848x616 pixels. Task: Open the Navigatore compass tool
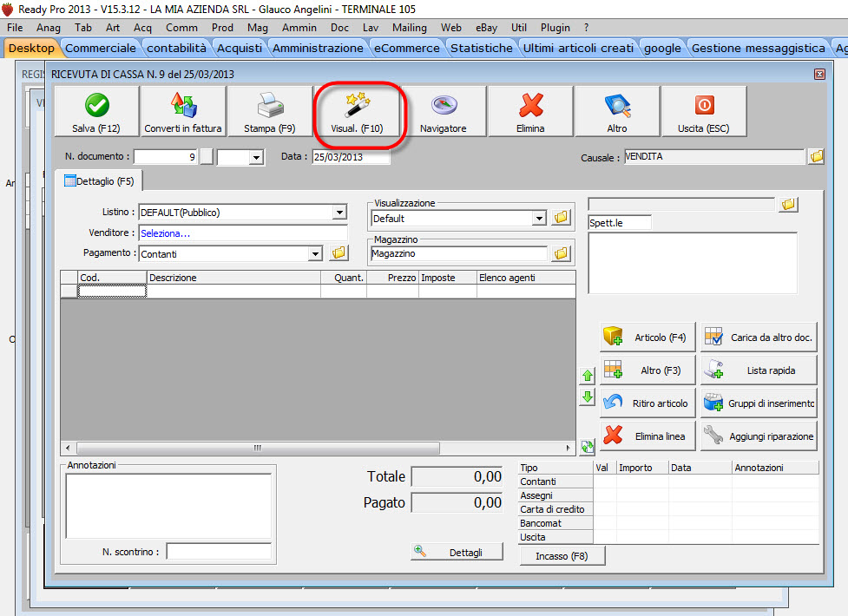pos(444,111)
